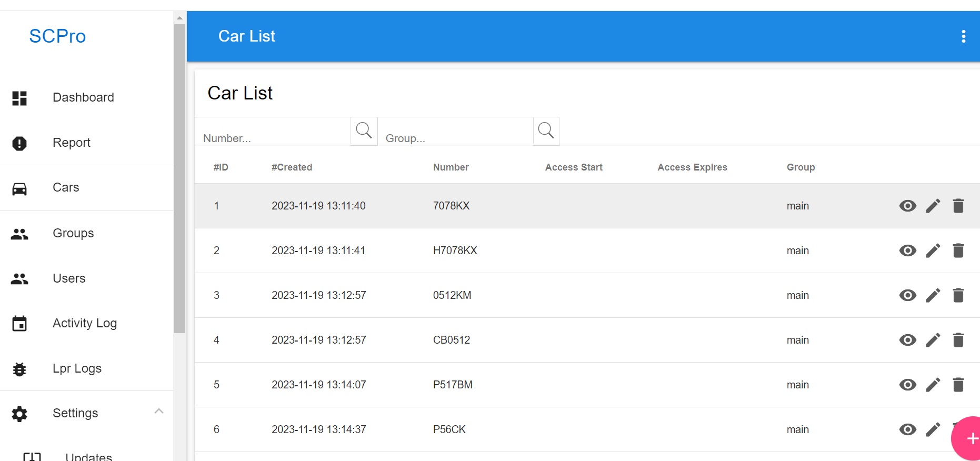Click the SCPro logo link

[57, 36]
